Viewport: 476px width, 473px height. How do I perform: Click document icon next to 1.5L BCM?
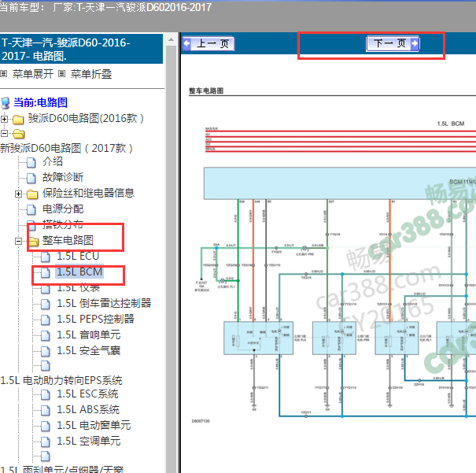click(45, 272)
